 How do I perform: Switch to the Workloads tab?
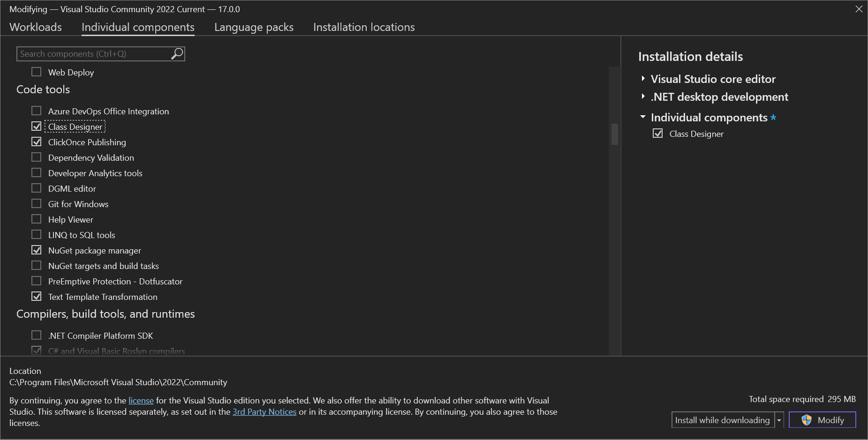tap(35, 27)
